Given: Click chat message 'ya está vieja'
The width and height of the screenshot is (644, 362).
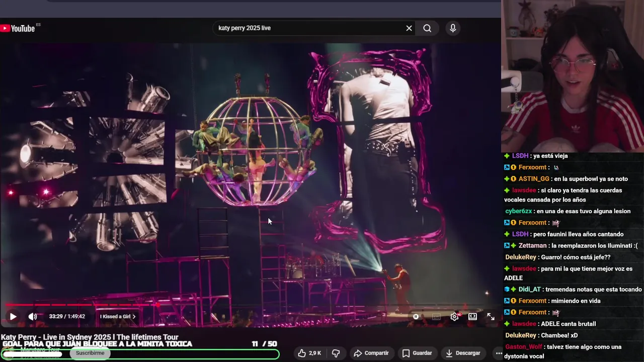Looking at the screenshot, I should (551, 156).
